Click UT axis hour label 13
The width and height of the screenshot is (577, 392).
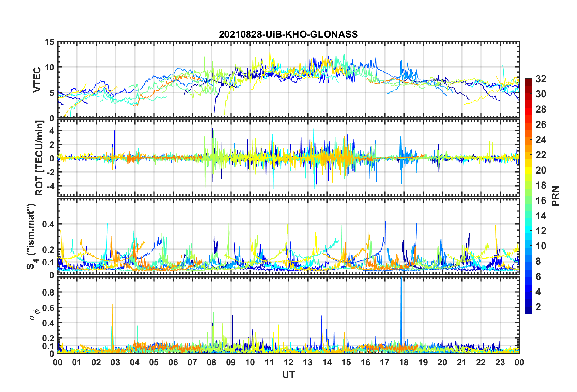308,362
